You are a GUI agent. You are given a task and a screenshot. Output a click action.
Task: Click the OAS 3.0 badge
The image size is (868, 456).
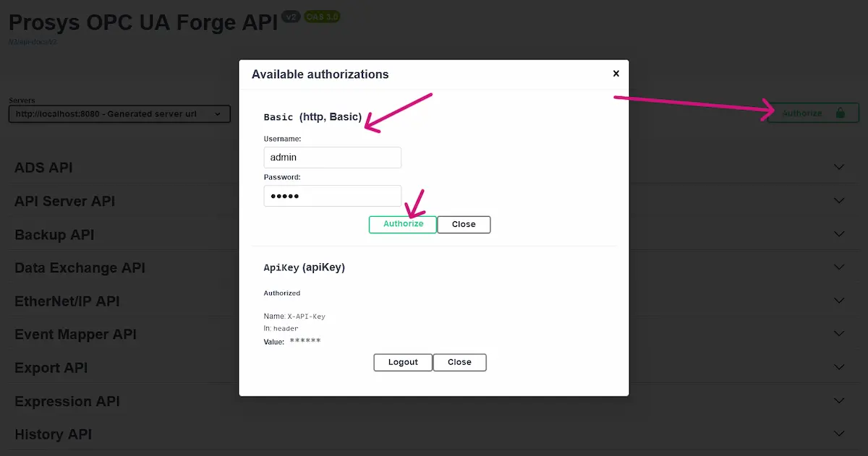pyautogui.click(x=322, y=17)
